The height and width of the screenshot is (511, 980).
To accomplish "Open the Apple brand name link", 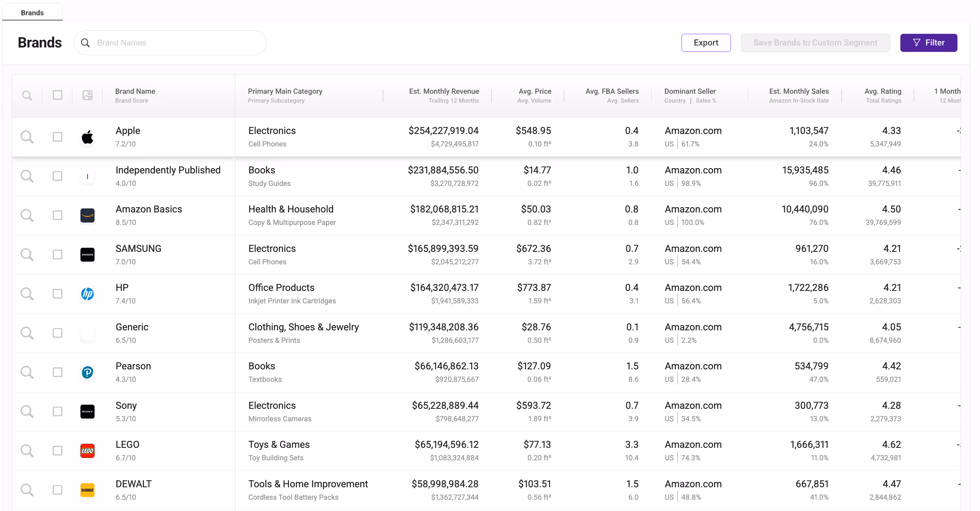I will click(128, 131).
